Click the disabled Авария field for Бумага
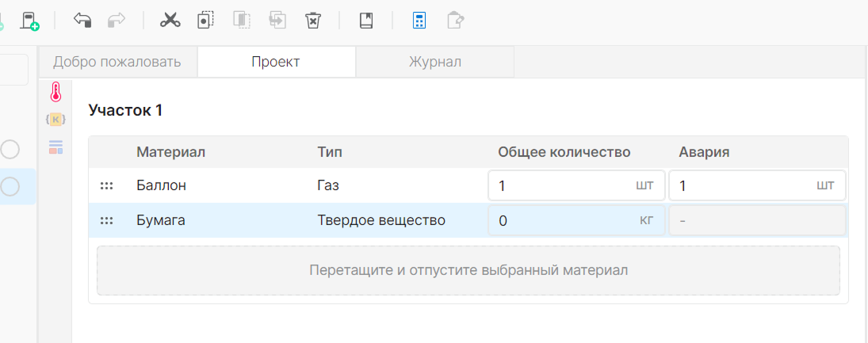This screenshot has height=343, width=868. [x=757, y=221]
